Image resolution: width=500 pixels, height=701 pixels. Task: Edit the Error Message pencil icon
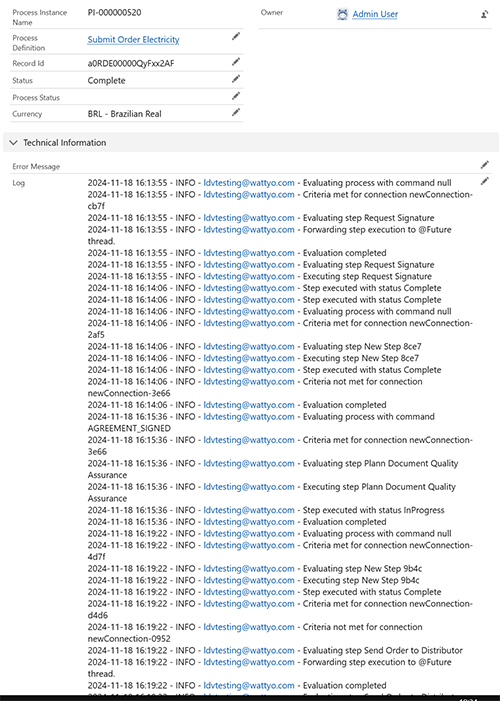[485, 165]
